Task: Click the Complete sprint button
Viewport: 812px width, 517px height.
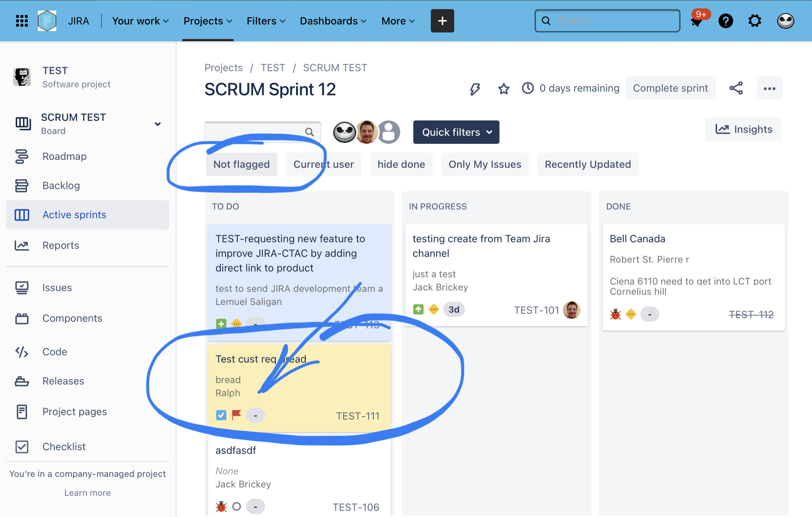Action: click(670, 88)
